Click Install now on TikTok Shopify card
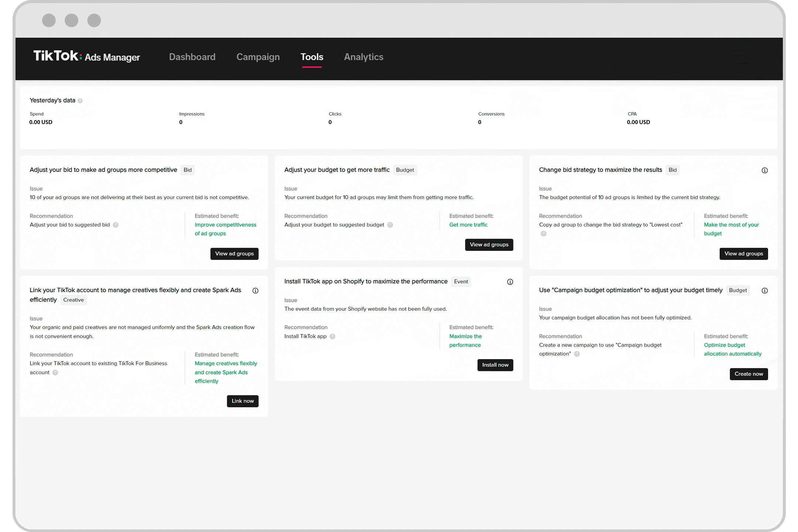 [x=495, y=365]
